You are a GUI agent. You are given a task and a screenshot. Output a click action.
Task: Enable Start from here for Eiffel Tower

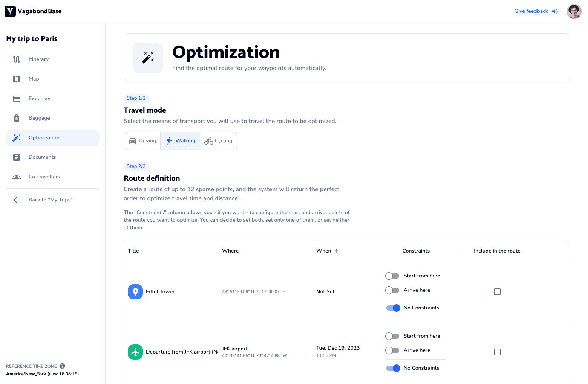pyautogui.click(x=392, y=276)
